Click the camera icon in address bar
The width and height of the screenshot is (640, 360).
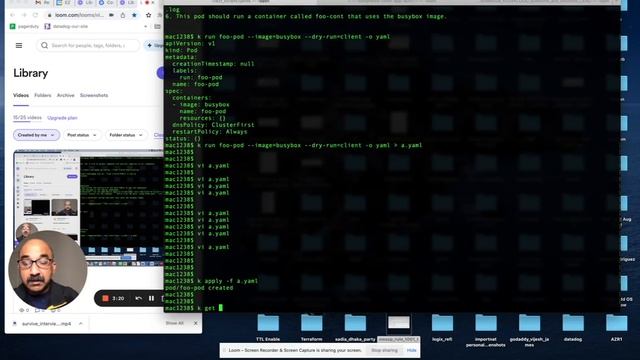[111, 15]
